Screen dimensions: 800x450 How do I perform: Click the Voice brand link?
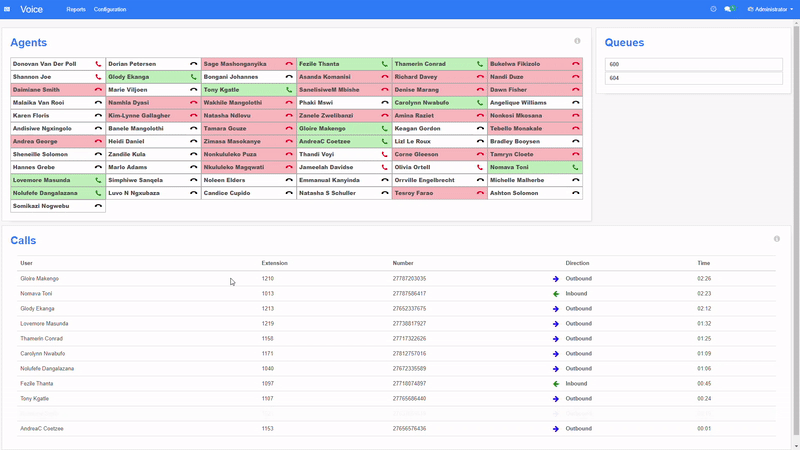[x=32, y=9]
